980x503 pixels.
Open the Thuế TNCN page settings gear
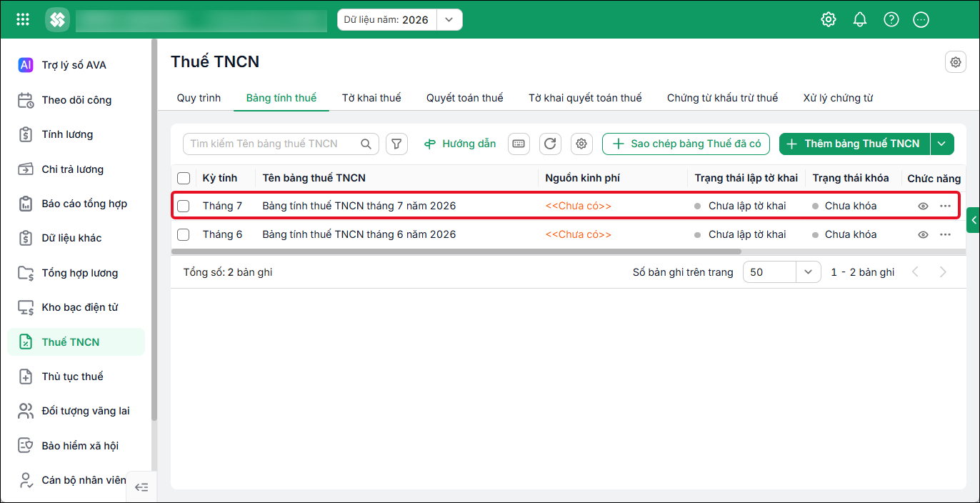pyautogui.click(x=956, y=62)
